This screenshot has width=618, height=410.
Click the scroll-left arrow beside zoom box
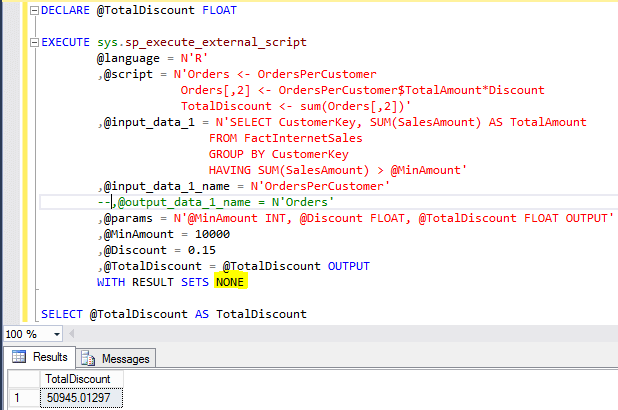pos(71,334)
